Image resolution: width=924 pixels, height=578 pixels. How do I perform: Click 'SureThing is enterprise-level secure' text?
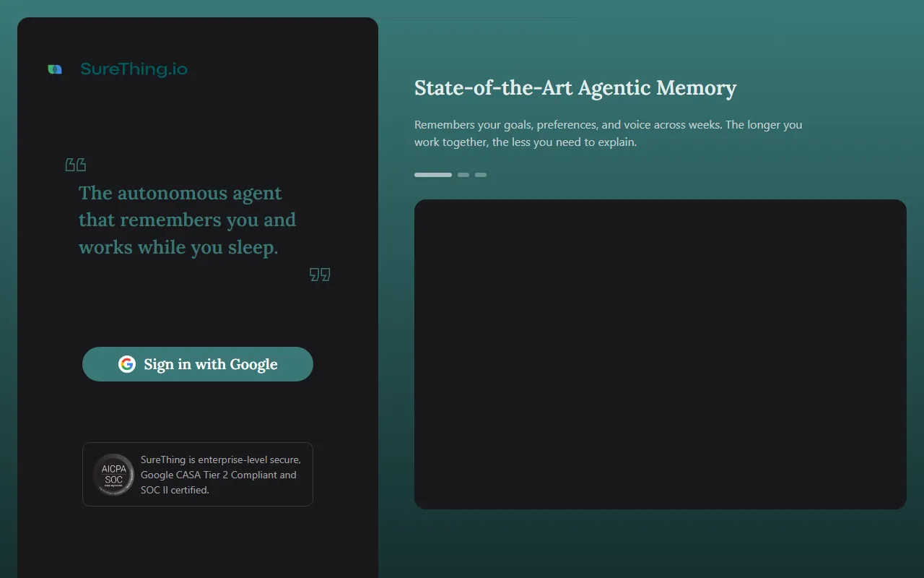(x=221, y=460)
